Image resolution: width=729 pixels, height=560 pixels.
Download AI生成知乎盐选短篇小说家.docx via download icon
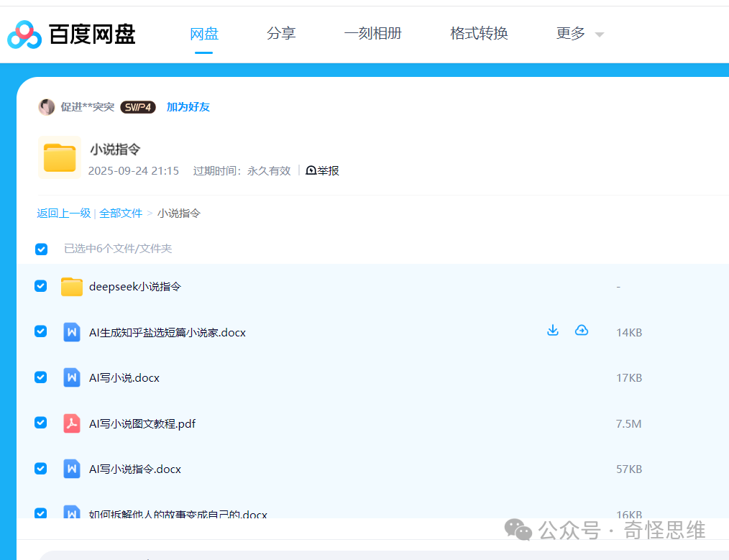coord(552,329)
